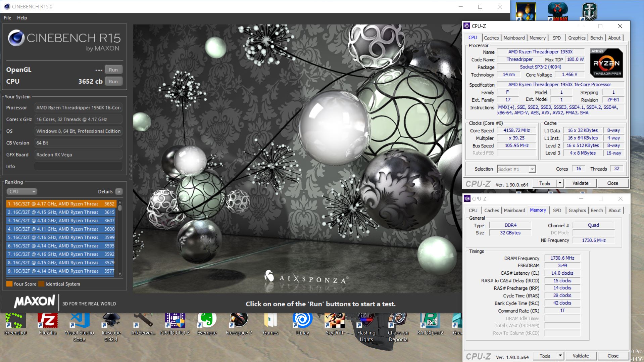This screenshot has width=644, height=362.
Task: Switch to CPU tab in lower CPU-Z
Action: coord(473,211)
